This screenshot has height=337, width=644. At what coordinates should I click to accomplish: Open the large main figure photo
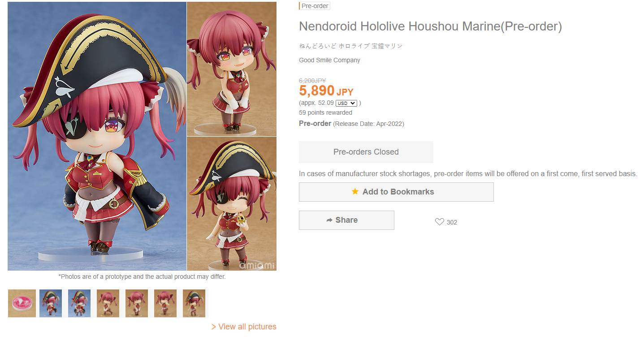click(x=97, y=136)
